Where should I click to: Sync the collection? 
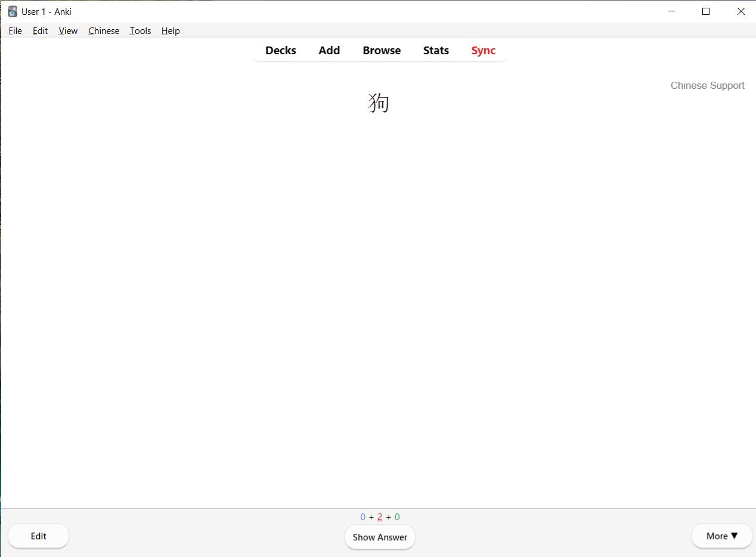[x=483, y=51]
